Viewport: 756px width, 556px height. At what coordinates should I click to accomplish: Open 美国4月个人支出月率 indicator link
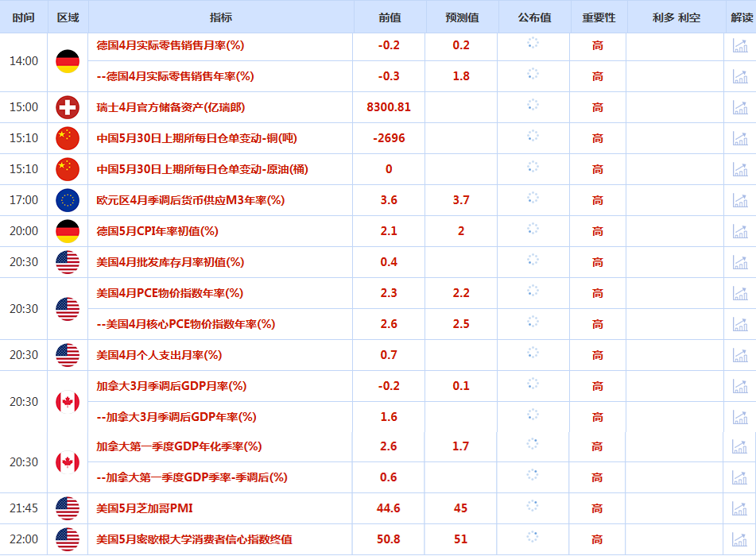159,355
